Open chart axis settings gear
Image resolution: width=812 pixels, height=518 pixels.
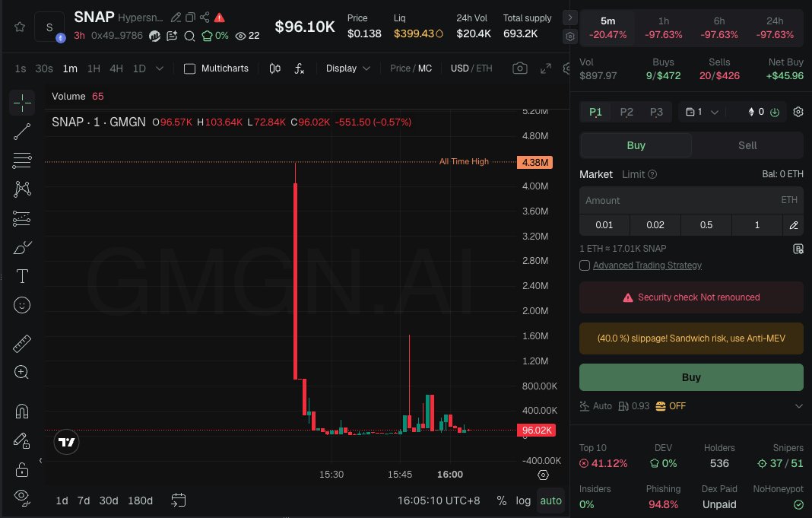pos(543,475)
